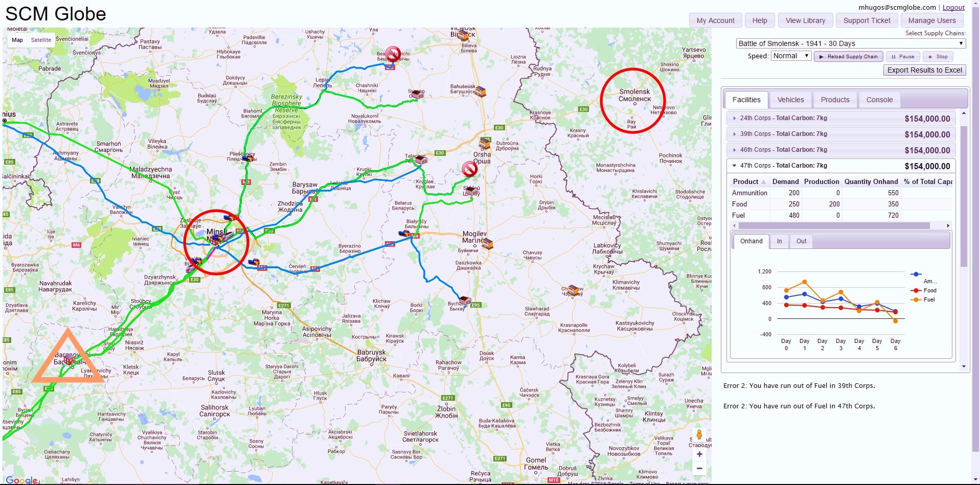Expand the 24th Corps facility row
The height and width of the screenshot is (485, 980).
click(840, 118)
